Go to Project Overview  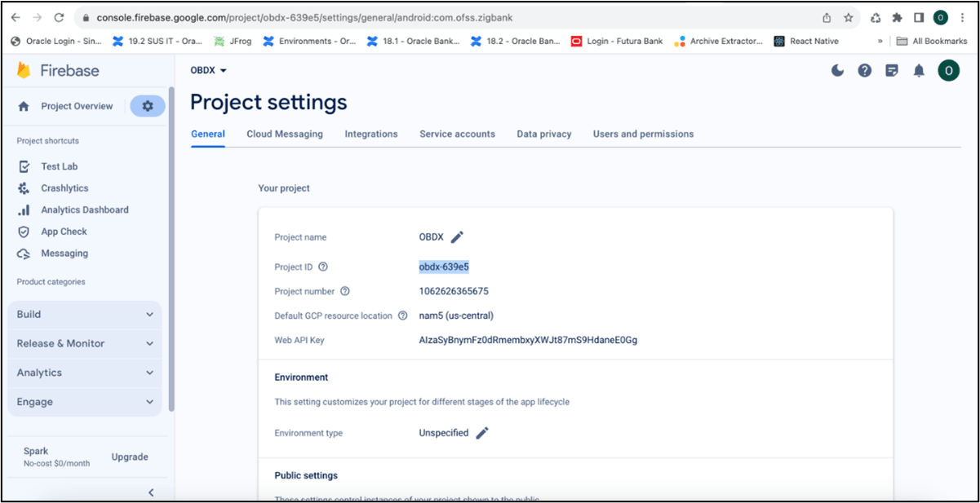coord(66,106)
